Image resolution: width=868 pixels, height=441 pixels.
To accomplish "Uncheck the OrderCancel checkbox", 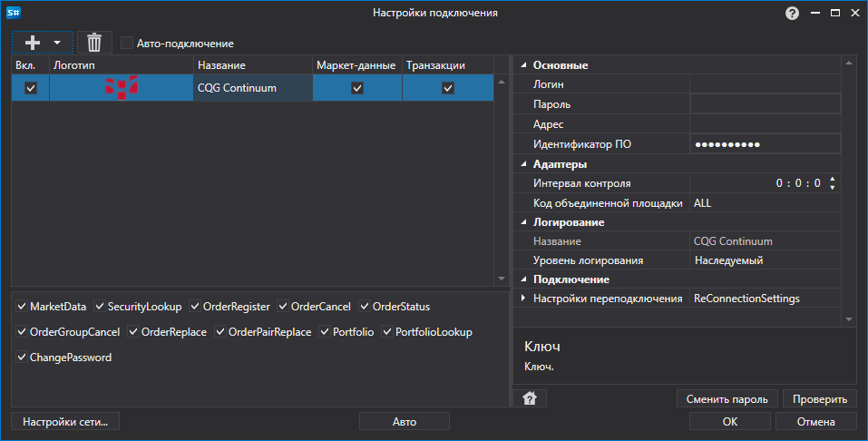I will (x=283, y=307).
